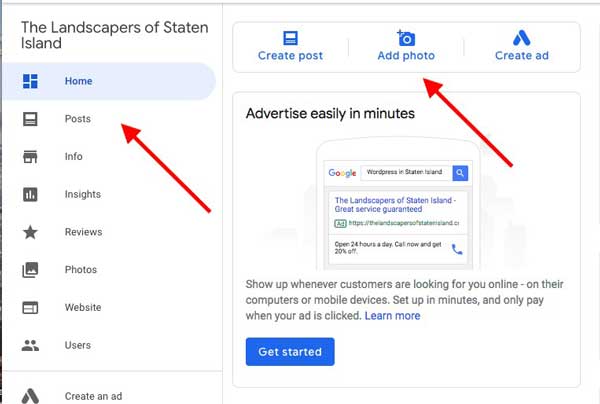The width and height of the screenshot is (600, 404).
Task: Open the Users section
Action: tap(109, 345)
